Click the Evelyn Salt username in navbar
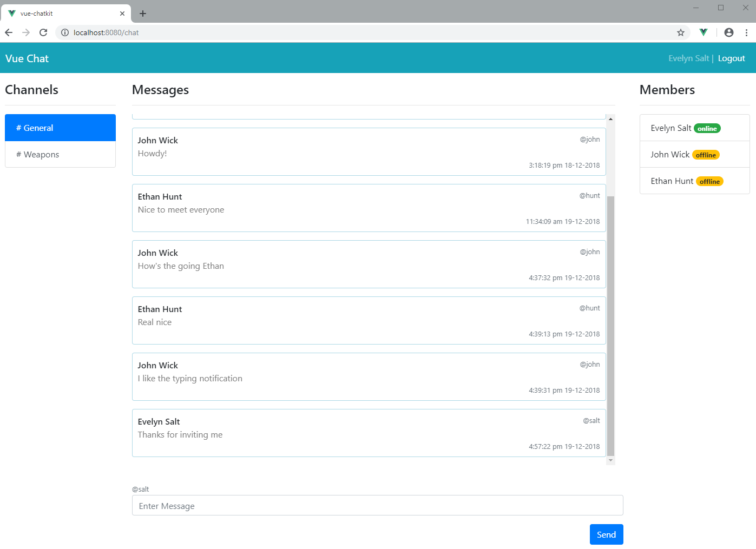This screenshot has height=549, width=756. pyautogui.click(x=688, y=58)
